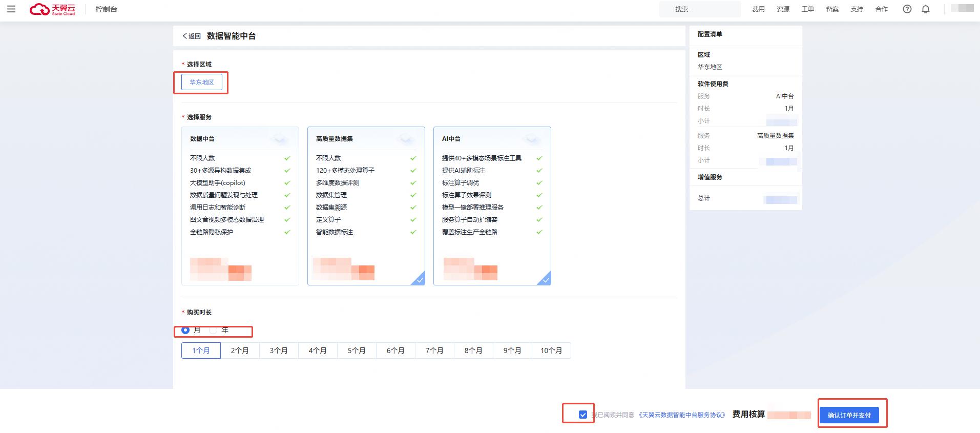The height and width of the screenshot is (433, 980).
Task: Click the State Cloud logo
Action: click(52, 9)
